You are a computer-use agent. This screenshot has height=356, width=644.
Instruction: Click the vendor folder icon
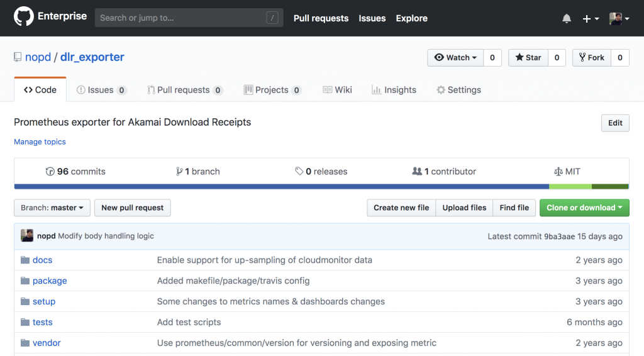click(x=25, y=343)
